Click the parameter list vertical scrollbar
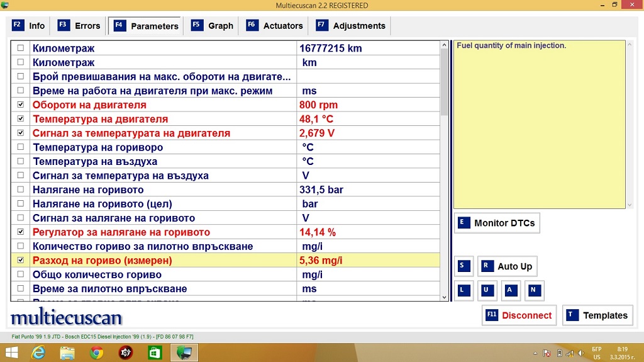Viewport: 644px width, 362px height. (445, 189)
